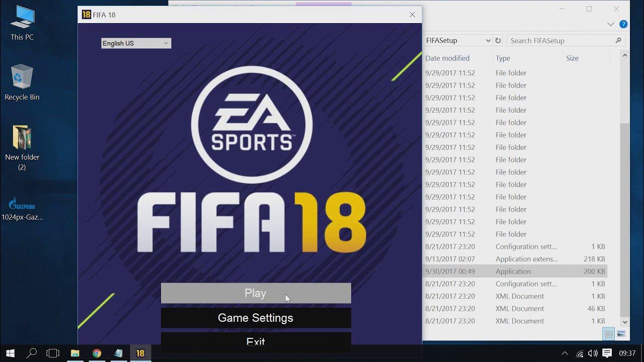644x362 pixels.
Task: Click the search magnifier in Explorer
Action: [x=618, y=41]
